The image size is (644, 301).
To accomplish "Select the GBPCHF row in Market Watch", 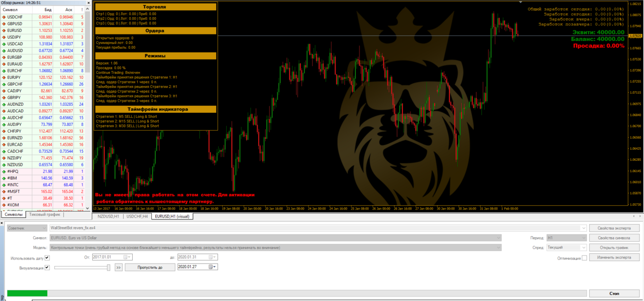I will (x=43, y=84).
